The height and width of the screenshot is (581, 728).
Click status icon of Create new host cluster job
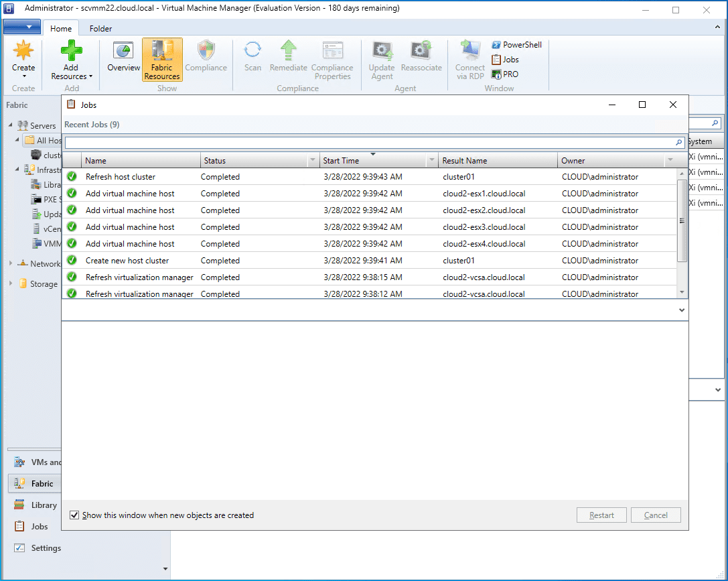(72, 260)
